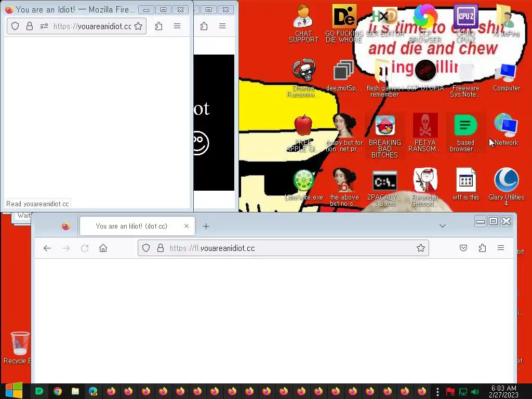This screenshot has width=532, height=399.
Task: Open File Explorer from the taskbar
Action: (75, 391)
